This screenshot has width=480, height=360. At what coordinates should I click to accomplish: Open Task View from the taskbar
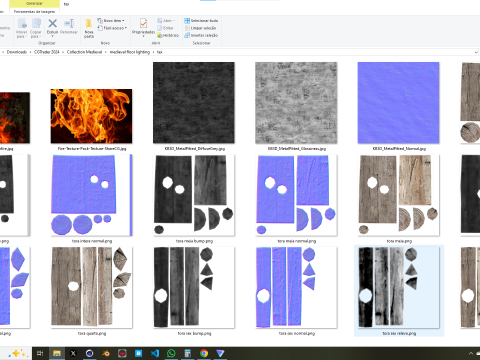[x=40, y=353]
